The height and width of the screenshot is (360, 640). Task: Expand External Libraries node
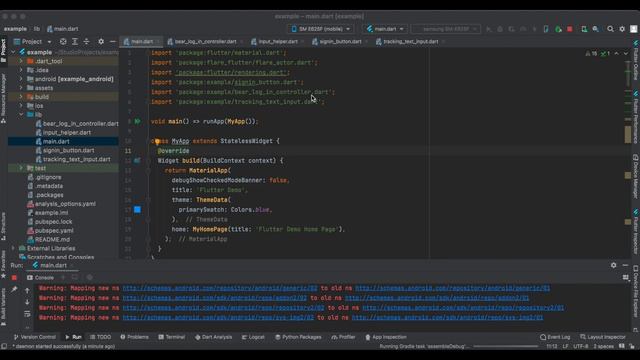coord(13,248)
